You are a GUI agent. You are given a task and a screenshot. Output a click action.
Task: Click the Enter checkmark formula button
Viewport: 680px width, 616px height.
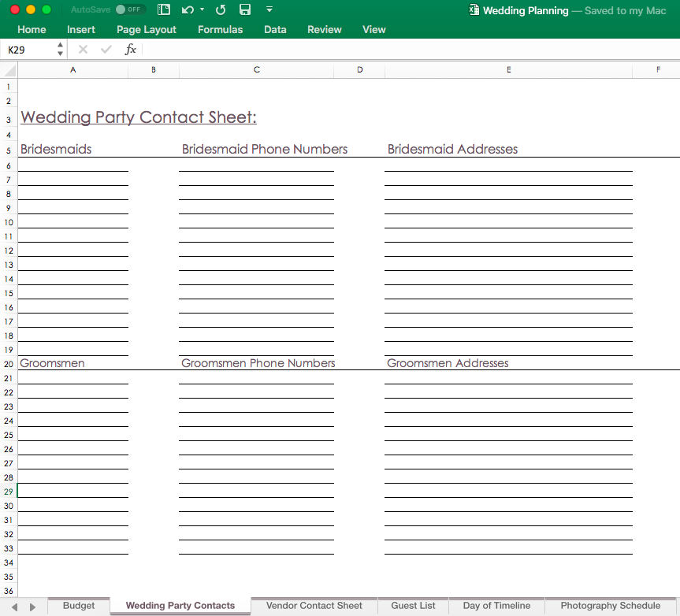pos(106,50)
